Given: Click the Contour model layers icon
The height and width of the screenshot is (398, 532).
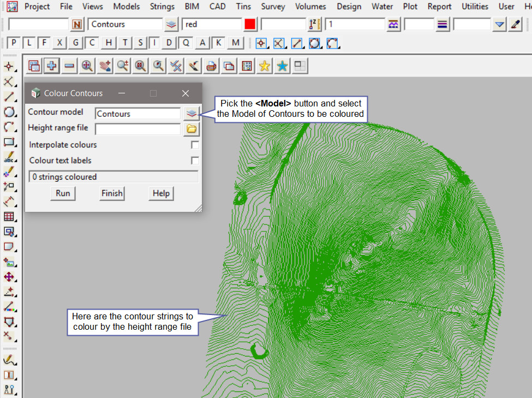Looking at the screenshot, I should pyautogui.click(x=191, y=114).
